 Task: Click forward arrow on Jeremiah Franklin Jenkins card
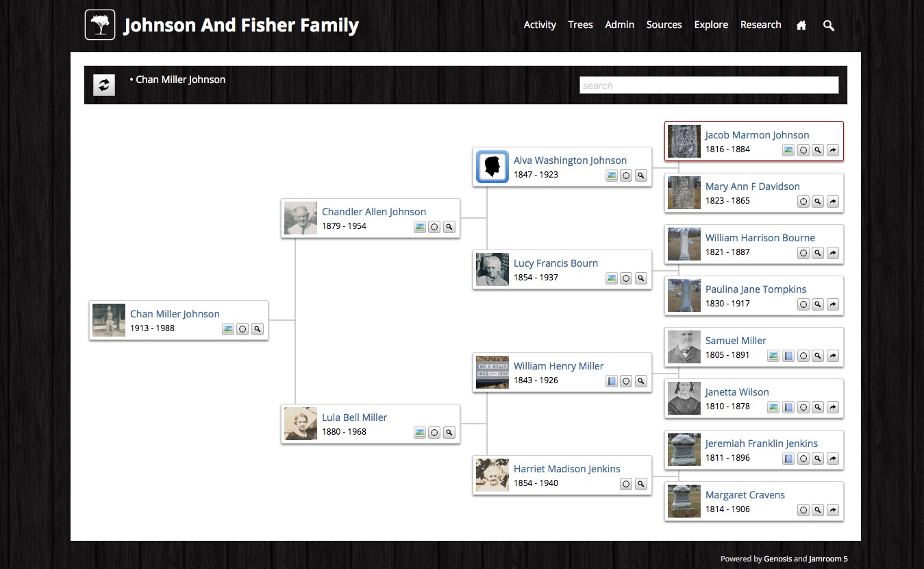pyautogui.click(x=833, y=459)
